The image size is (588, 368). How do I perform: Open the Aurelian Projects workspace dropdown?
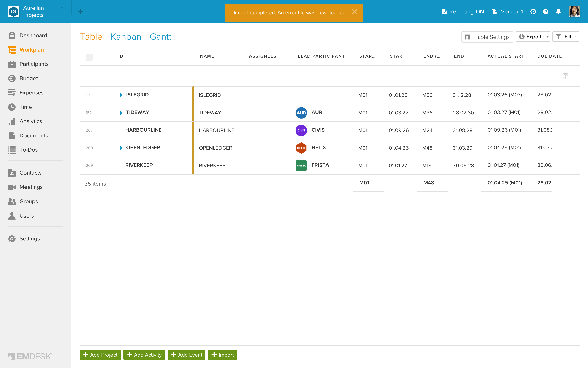click(62, 8)
